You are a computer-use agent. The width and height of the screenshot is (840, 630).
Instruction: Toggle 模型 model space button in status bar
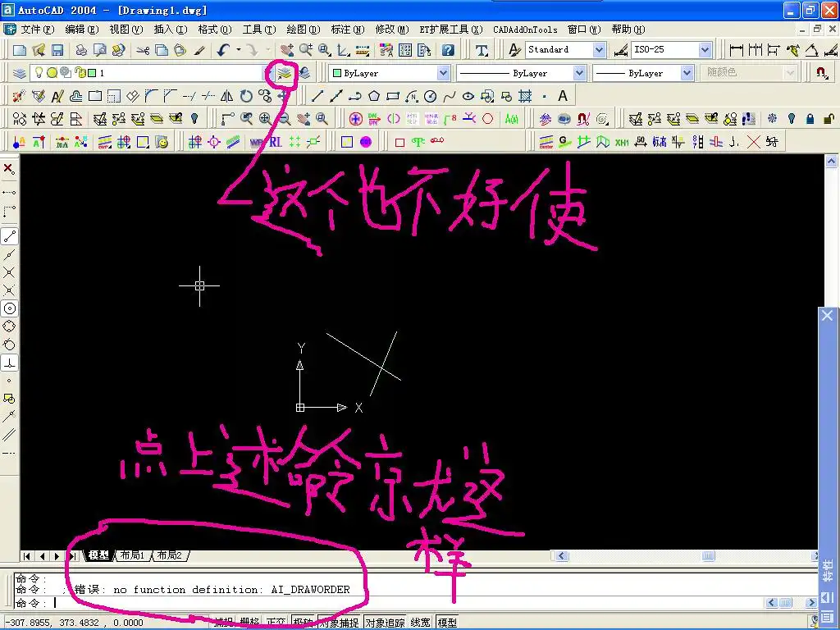coord(447,623)
